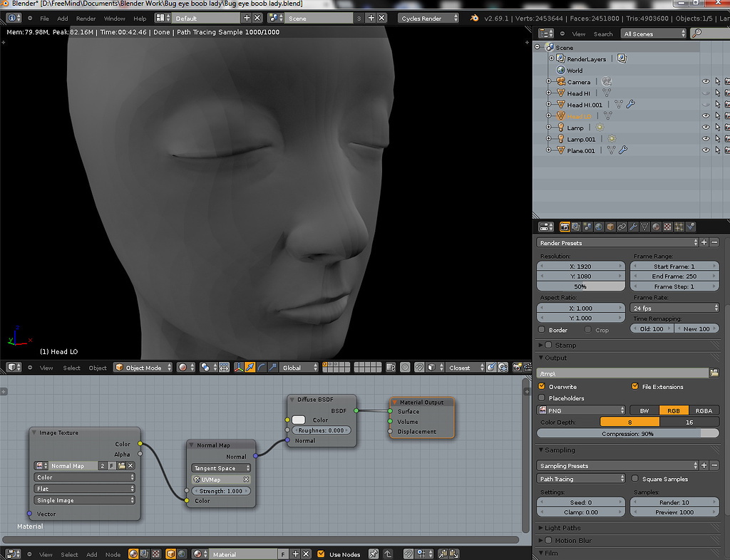Screen dimensions: 730x560
Task: Select shader nodes from World icon
Action: [x=182, y=554]
